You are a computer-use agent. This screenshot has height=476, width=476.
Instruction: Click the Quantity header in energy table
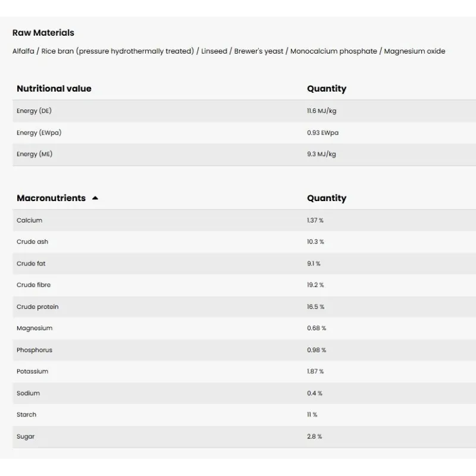[x=327, y=89]
